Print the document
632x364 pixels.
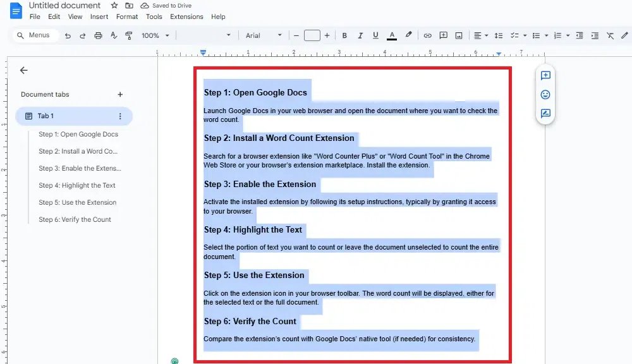(98, 35)
